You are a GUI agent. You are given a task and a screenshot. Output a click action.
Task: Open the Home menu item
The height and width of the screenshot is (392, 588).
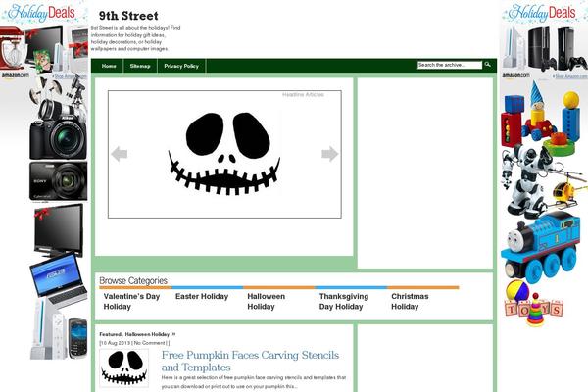(109, 66)
